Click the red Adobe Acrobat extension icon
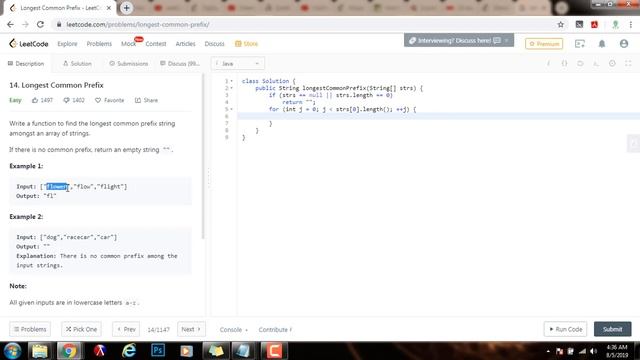Viewport: 640px width, 360px height. [x=594, y=24]
